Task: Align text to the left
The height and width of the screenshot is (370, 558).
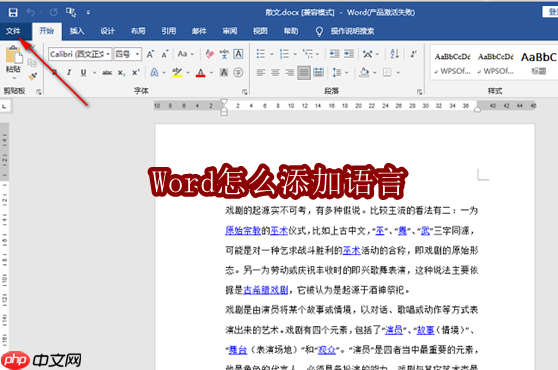Action: click(x=261, y=73)
